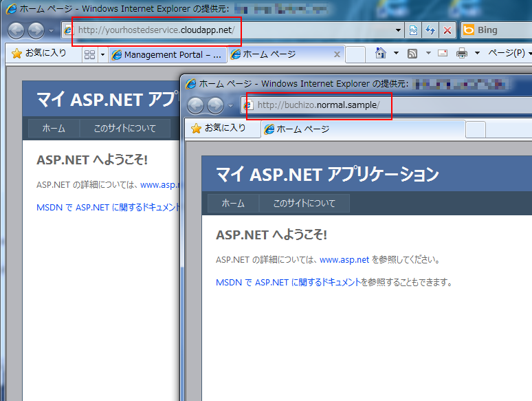Open a new tab in the front window
This screenshot has width=532, height=401.
pos(476,129)
